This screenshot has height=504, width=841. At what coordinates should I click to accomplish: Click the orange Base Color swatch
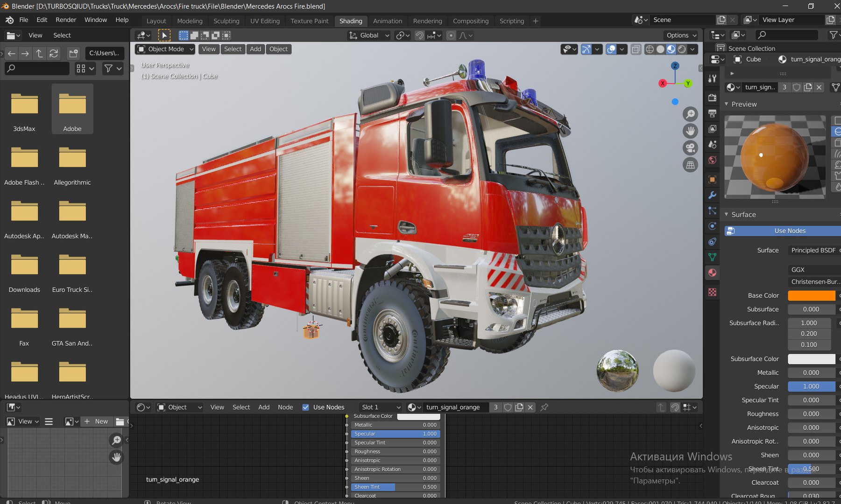pyautogui.click(x=812, y=295)
